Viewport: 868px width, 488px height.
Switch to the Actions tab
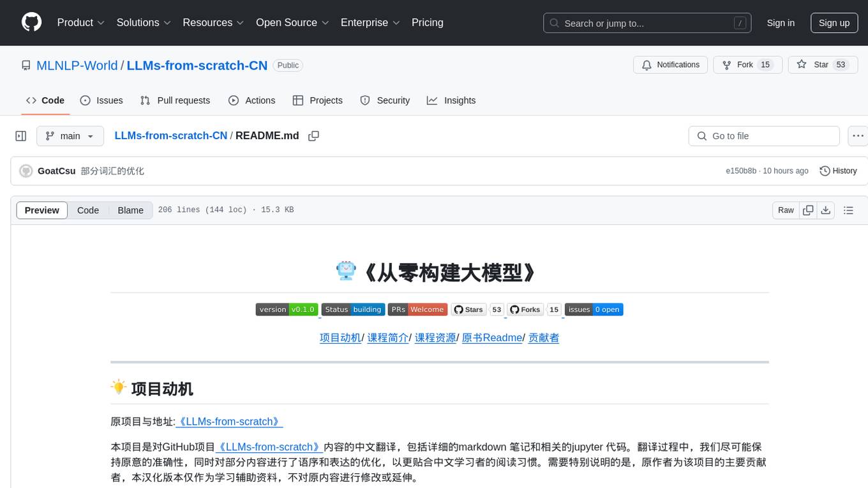[x=251, y=100]
